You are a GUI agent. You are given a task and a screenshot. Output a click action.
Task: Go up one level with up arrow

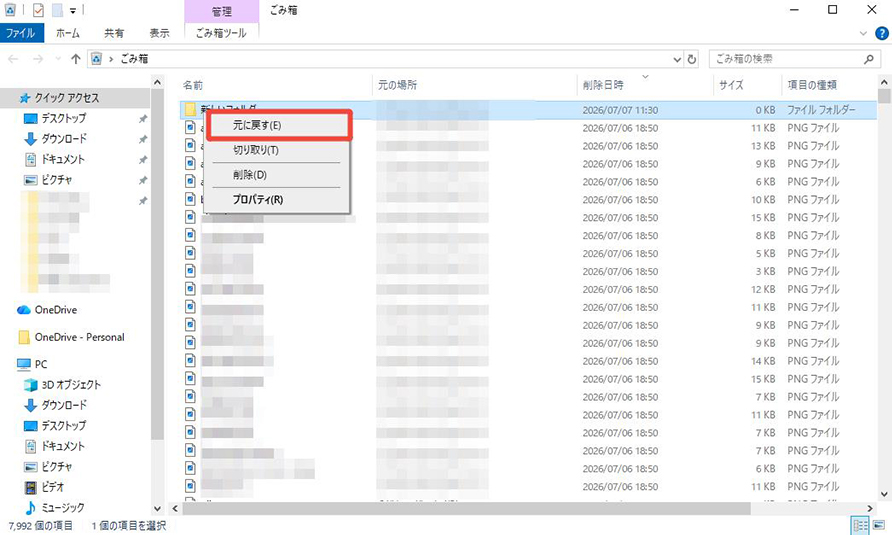75,59
